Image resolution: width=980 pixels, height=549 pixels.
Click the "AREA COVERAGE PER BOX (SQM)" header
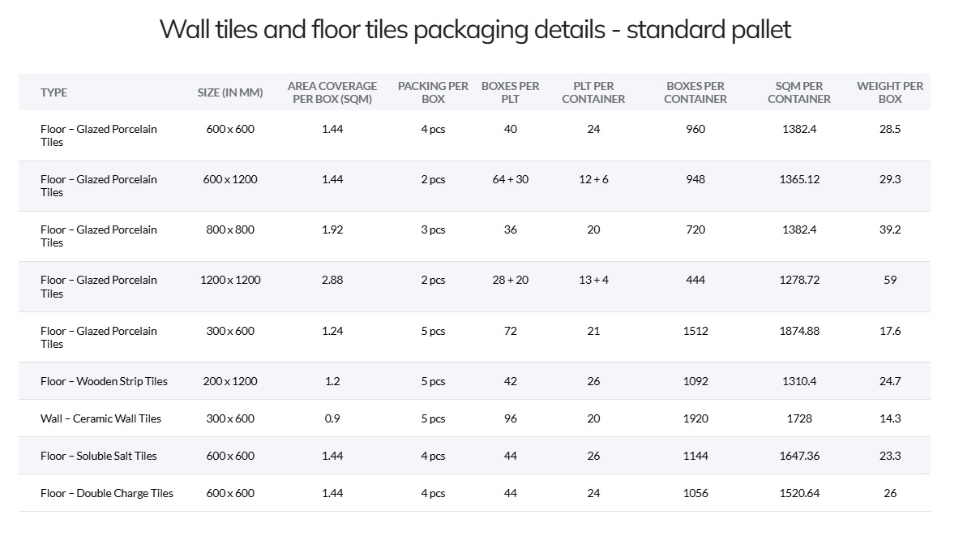tap(332, 92)
